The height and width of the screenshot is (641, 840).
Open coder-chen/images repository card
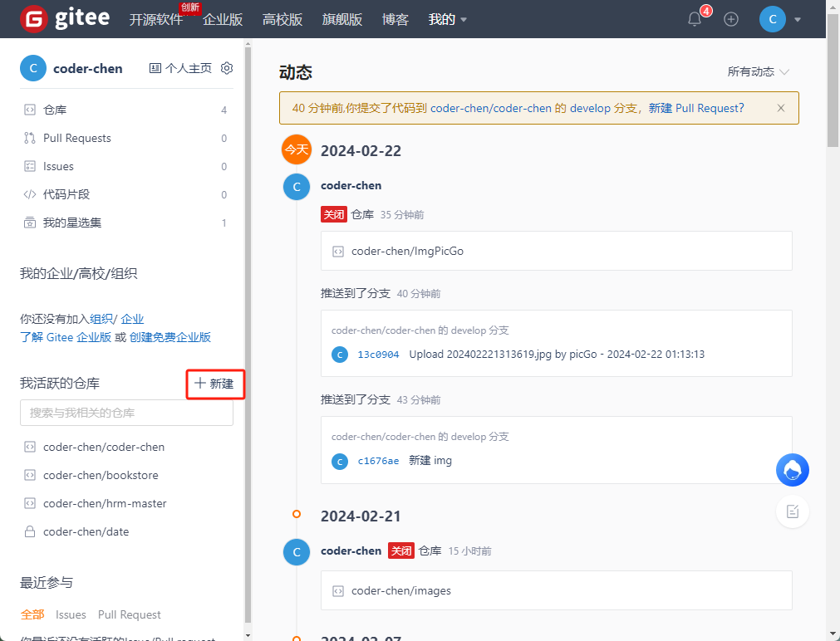(556, 590)
